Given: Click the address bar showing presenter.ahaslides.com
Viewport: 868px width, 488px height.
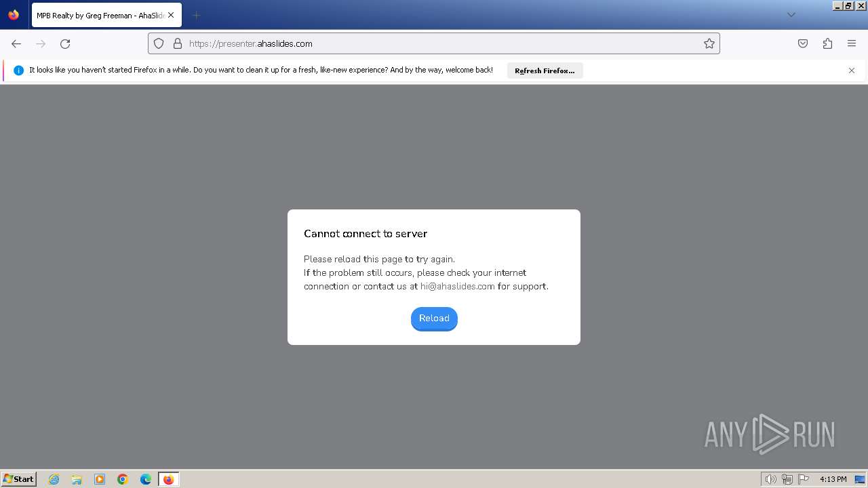Looking at the screenshot, I should (434, 43).
